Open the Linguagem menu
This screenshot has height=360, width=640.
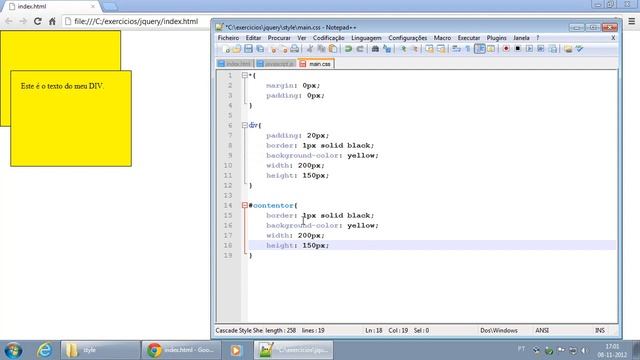click(x=366, y=38)
